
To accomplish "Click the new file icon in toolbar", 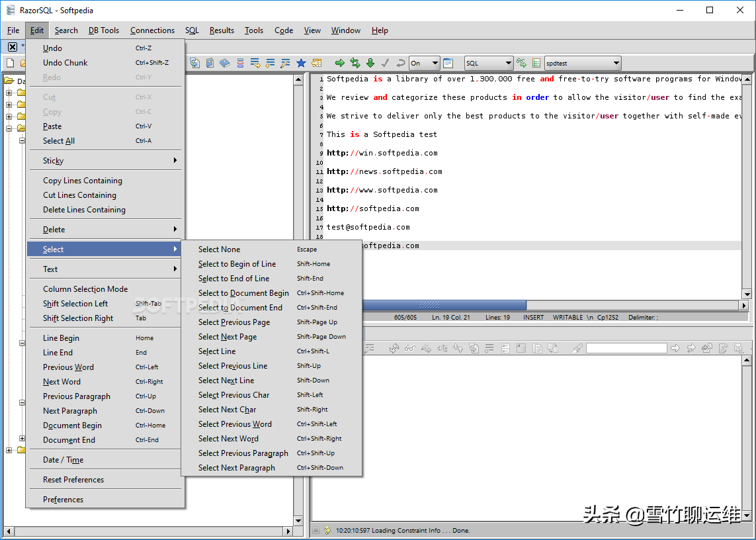I will (x=10, y=63).
